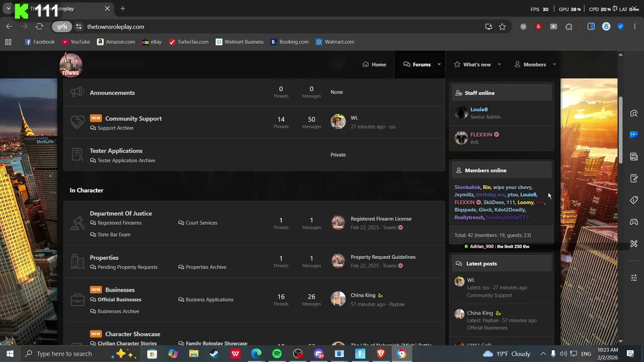Open the Properties Archive subforum
This screenshot has height=362, width=644.
pos(206,267)
